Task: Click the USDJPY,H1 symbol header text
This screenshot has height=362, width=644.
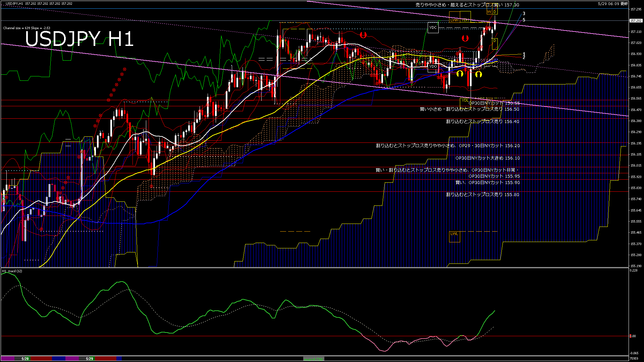Action: click(14, 3)
